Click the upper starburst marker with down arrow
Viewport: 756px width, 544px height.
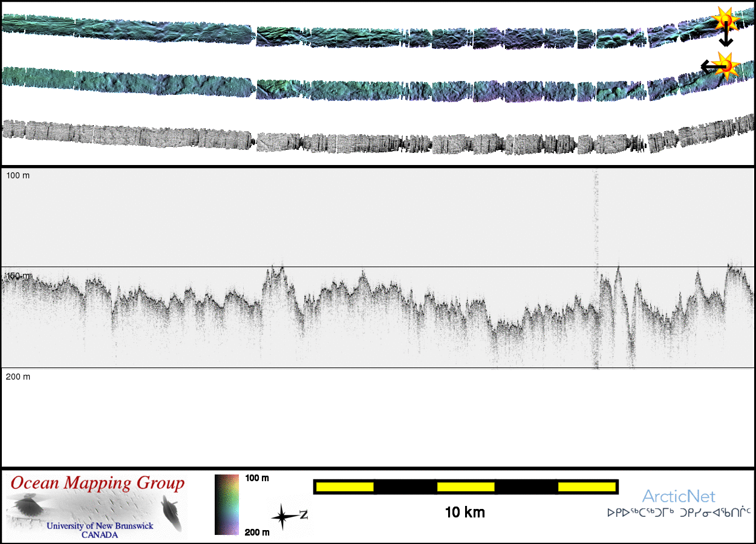tap(725, 19)
